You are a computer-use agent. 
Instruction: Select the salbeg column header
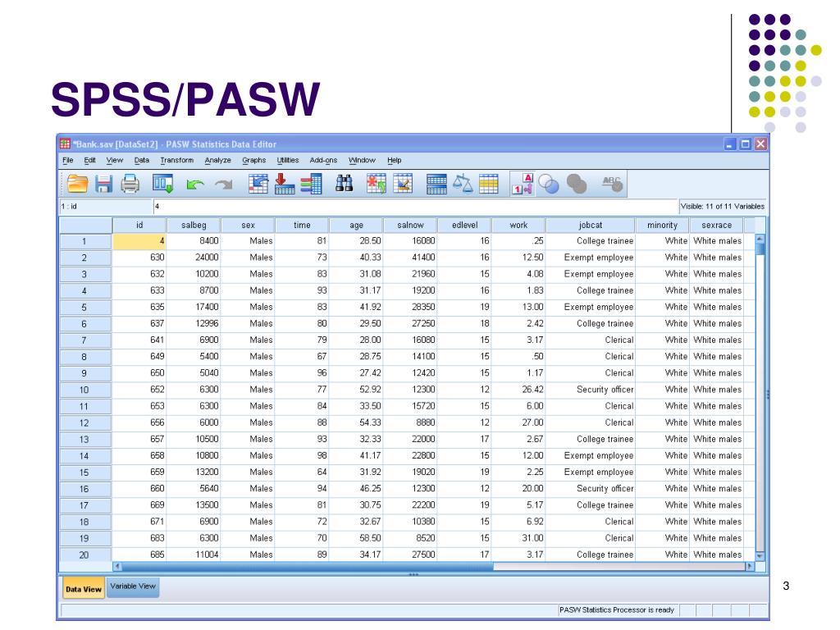point(194,225)
